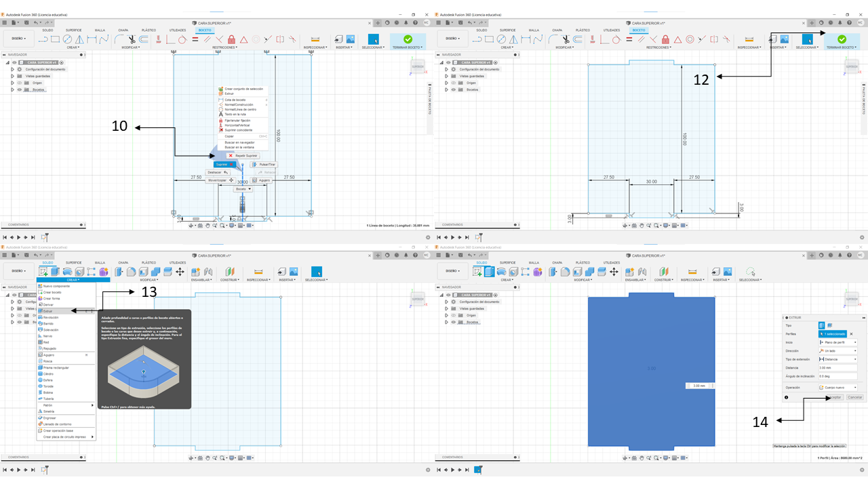Click the Ángulo de inclinación field in Extruir panel
The height and width of the screenshot is (488, 868).
(x=838, y=375)
